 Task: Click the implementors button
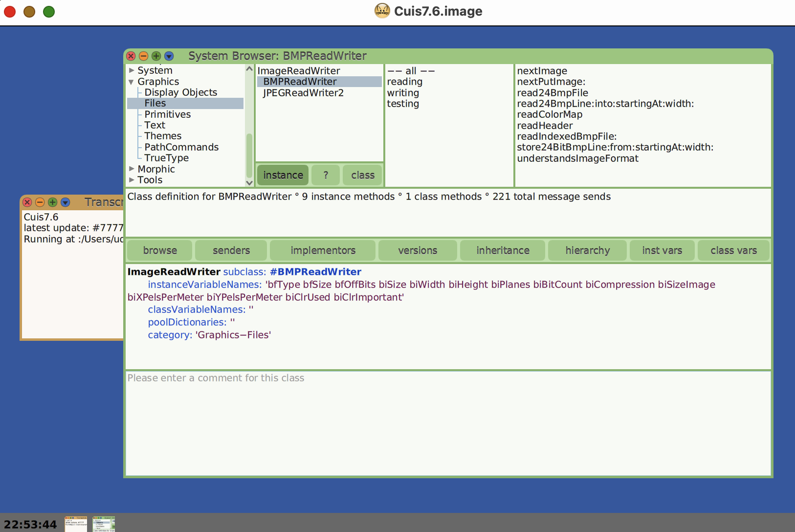[x=323, y=250]
